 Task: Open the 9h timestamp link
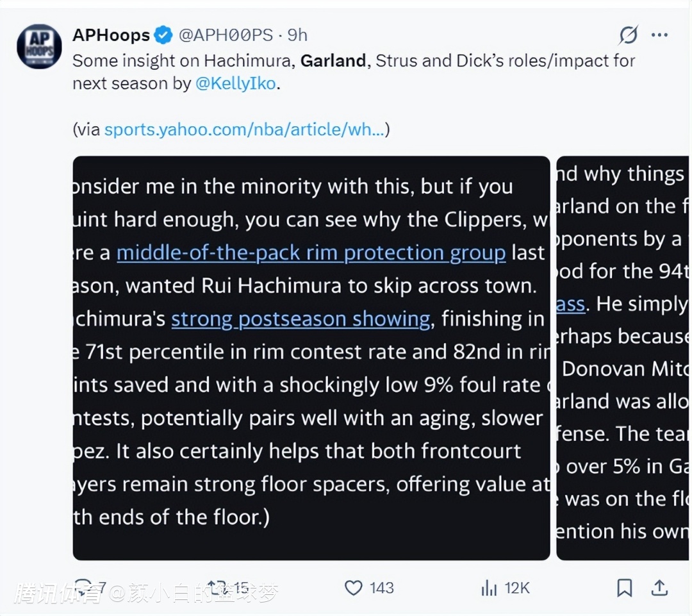pyautogui.click(x=297, y=35)
